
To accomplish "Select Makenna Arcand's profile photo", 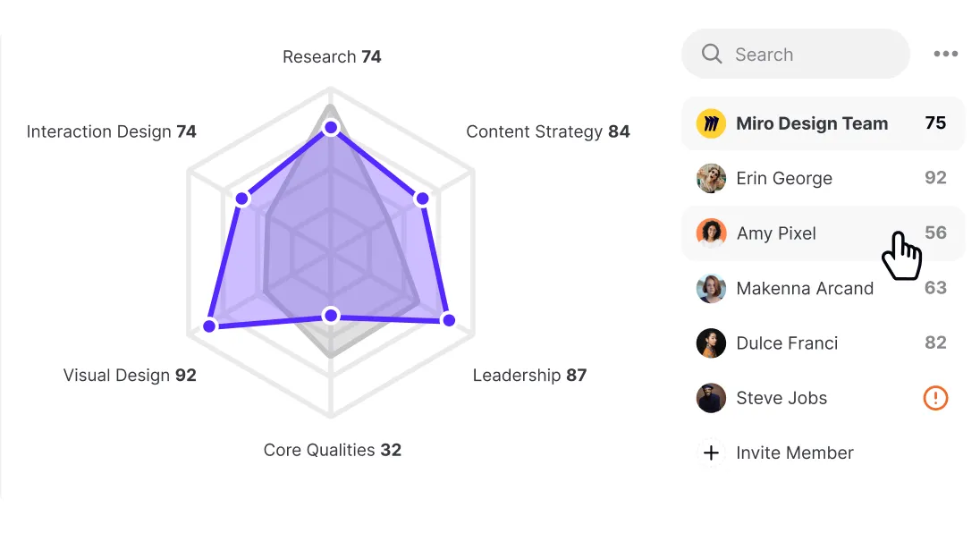I will [x=711, y=288].
